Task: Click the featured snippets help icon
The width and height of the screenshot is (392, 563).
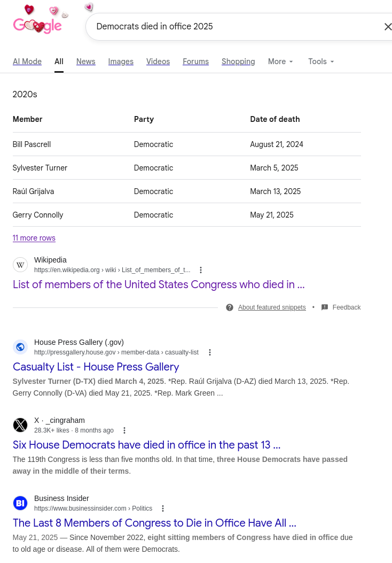Action: (x=230, y=307)
